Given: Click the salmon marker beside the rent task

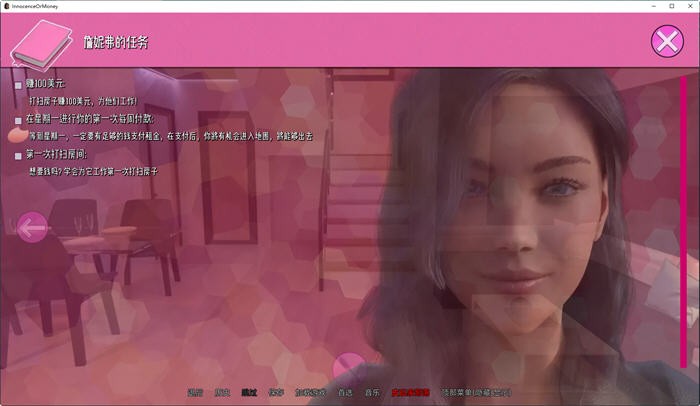Looking at the screenshot, I should coord(17,133).
